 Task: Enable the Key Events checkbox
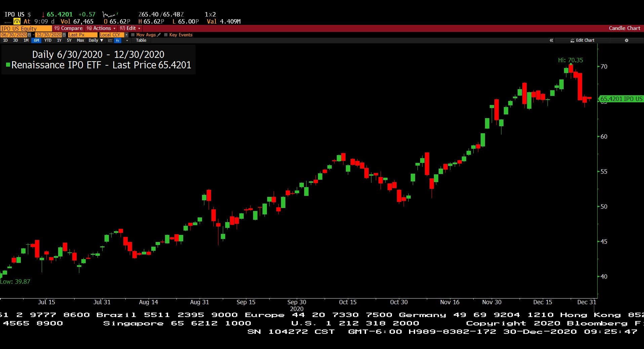[166, 35]
